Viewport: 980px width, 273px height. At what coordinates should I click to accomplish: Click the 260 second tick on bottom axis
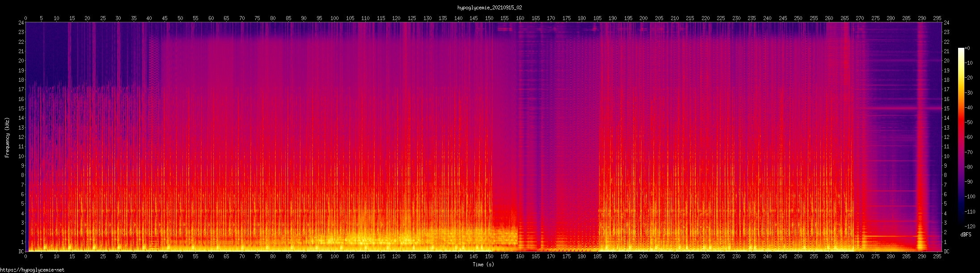point(829,256)
